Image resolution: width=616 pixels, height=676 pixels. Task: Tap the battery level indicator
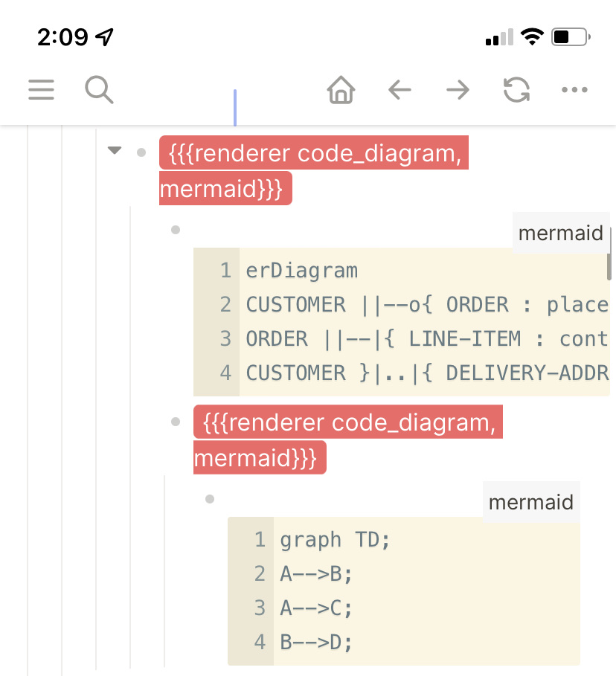pos(568,36)
